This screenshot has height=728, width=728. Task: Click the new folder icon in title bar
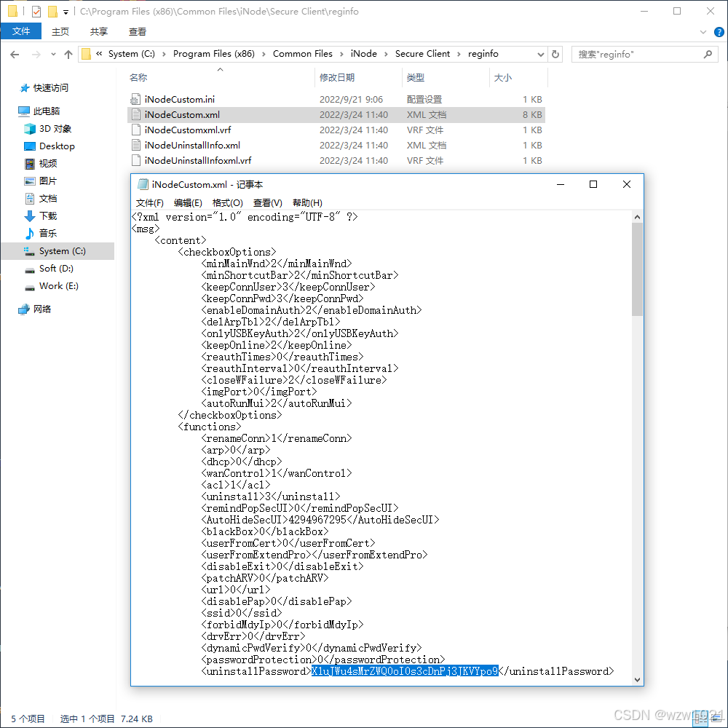click(52, 12)
